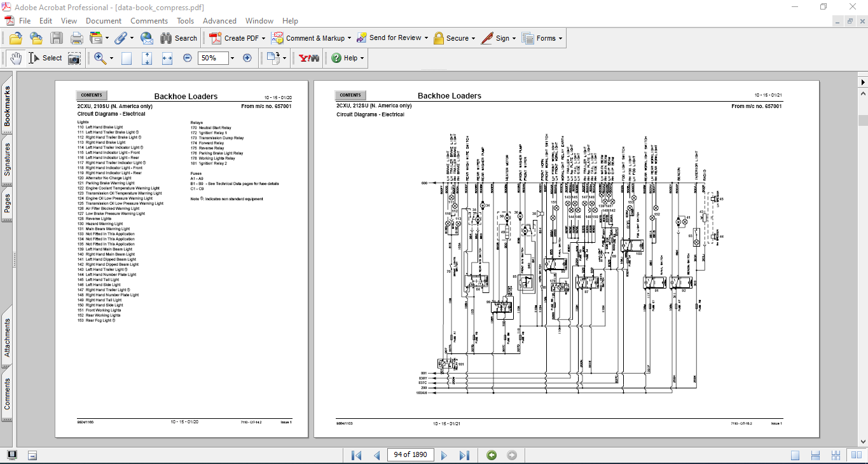The height and width of the screenshot is (464, 868).
Task: Open the Bookmarks side tab
Action: tap(8, 107)
